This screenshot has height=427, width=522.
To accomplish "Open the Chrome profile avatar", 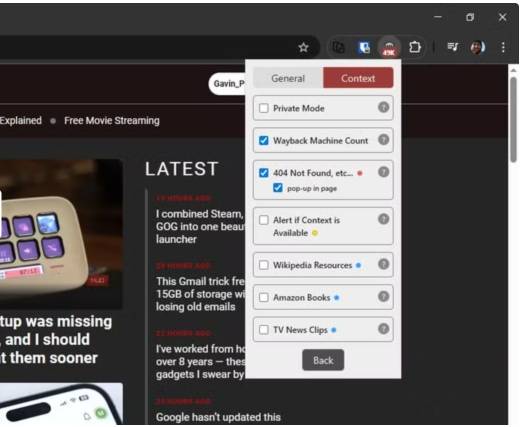I will tap(477, 47).
